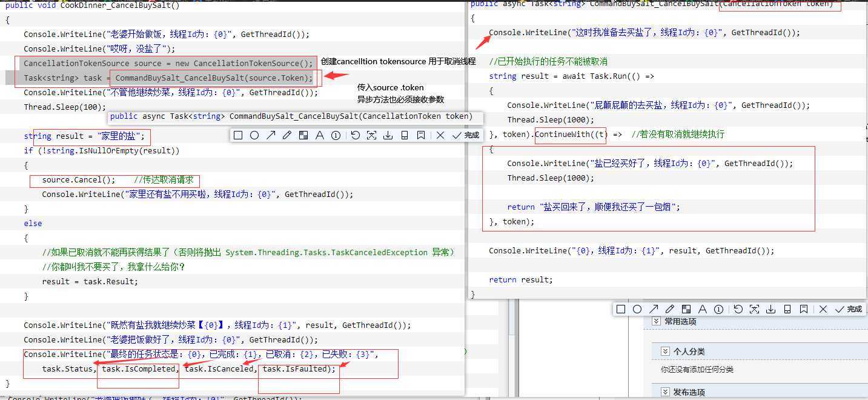
Task: Click 完成 in the toolbar above 常用选项
Action: point(849,309)
